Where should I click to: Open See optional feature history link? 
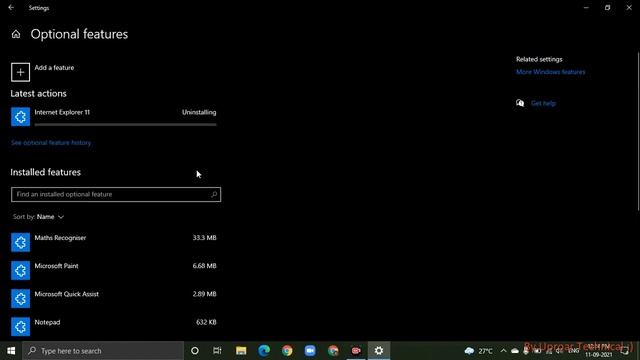(x=51, y=142)
